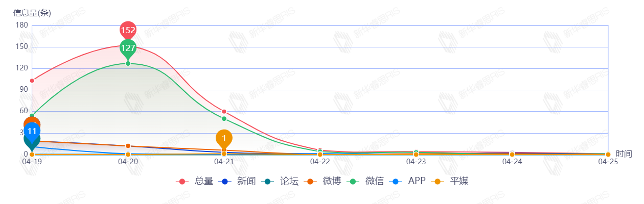Toggle the APP series legend label
This screenshot has height=204, width=644.
click(417, 181)
